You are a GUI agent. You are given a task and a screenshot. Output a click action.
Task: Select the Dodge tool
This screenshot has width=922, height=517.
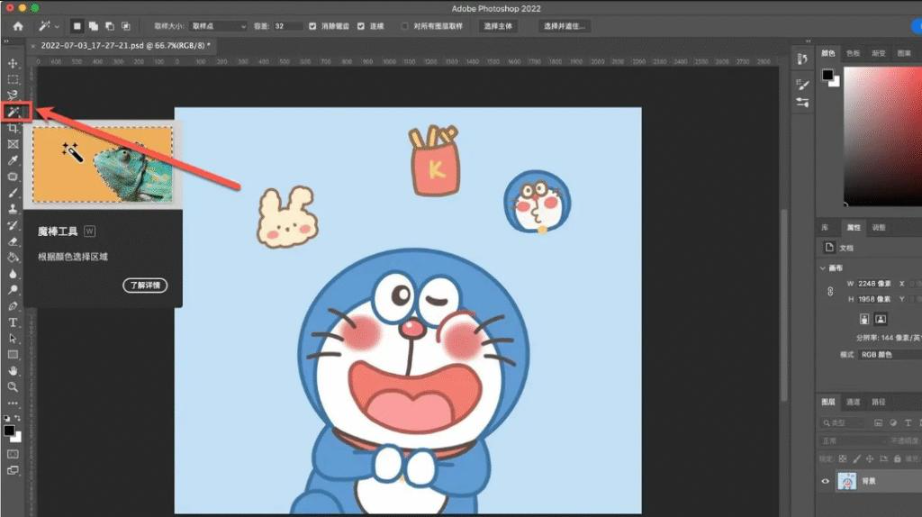point(12,290)
